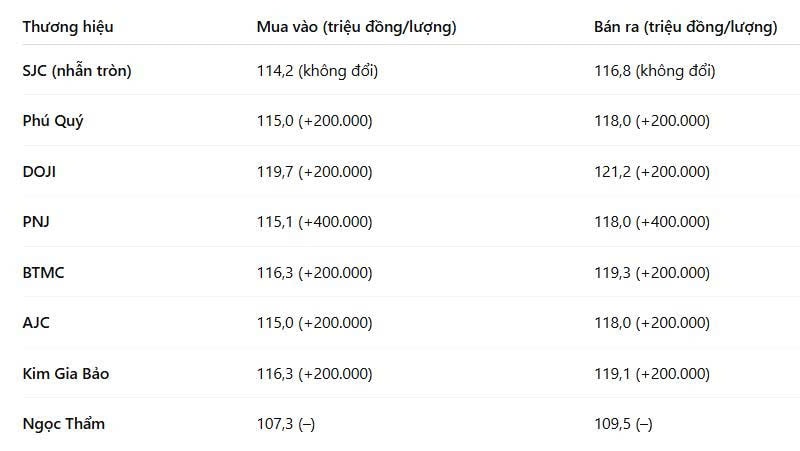Click the Thương hiệu column header
The image size is (800, 451).
pyautogui.click(x=68, y=27)
